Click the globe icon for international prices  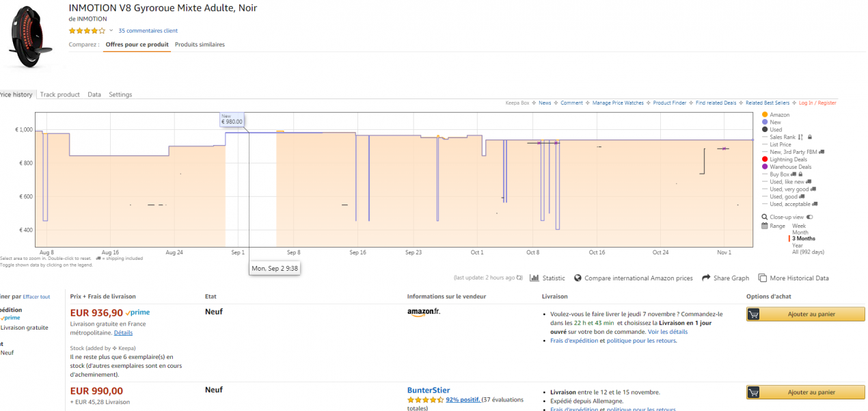[578, 278]
